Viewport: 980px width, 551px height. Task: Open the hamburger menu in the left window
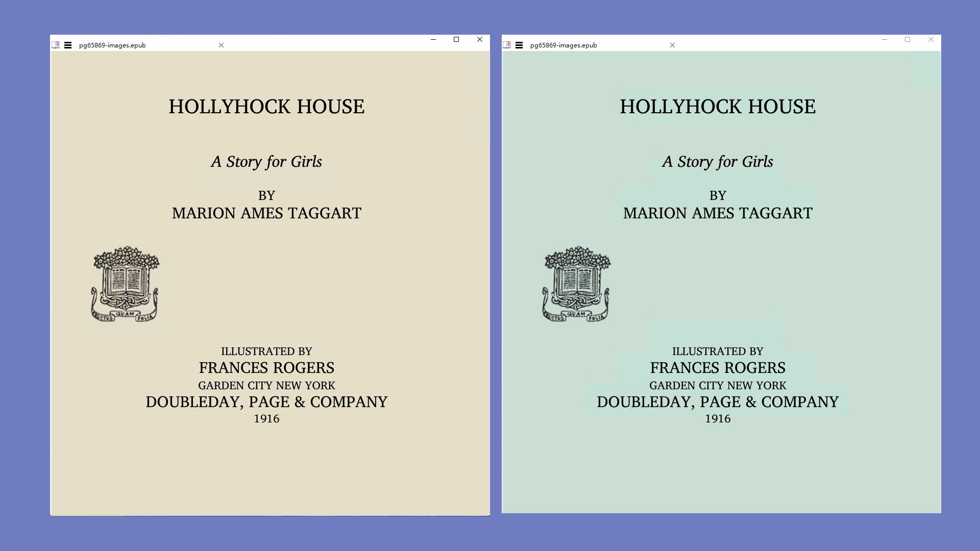coord(68,45)
